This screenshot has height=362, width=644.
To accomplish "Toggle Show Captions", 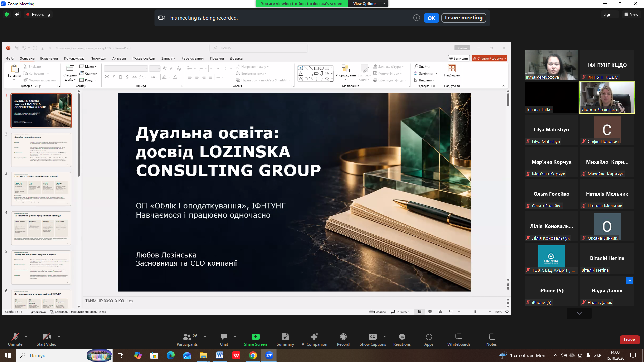I will (373, 339).
